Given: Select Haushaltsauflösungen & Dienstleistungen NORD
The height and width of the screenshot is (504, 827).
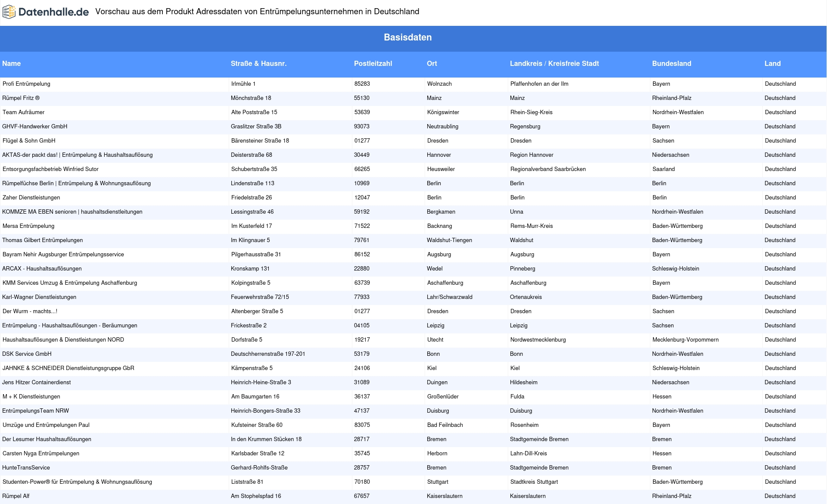Looking at the screenshot, I should [63, 340].
